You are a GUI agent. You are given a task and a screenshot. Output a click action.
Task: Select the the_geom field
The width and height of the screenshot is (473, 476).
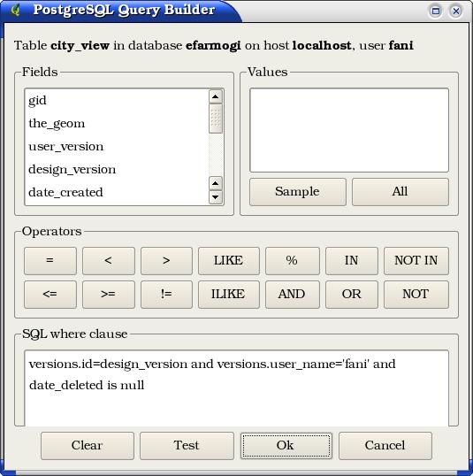117,123
